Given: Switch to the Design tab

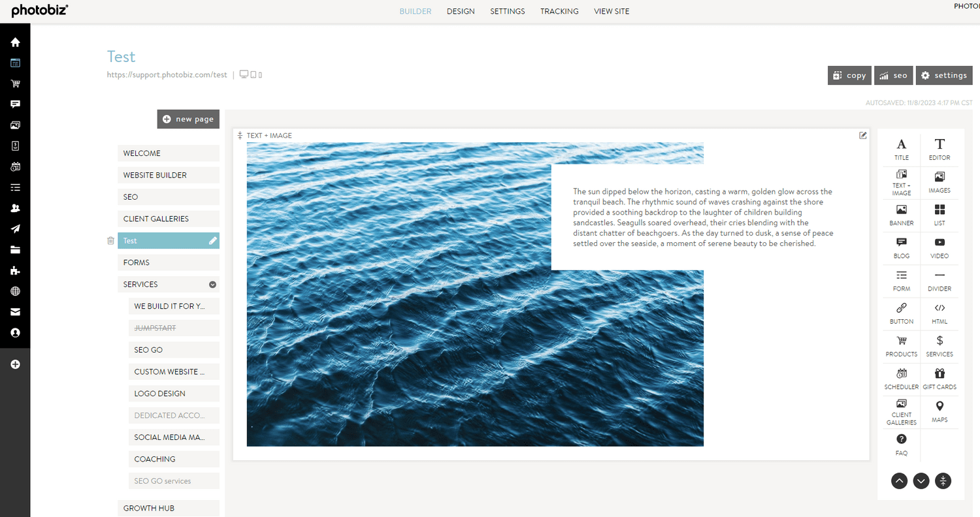Looking at the screenshot, I should 461,11.
